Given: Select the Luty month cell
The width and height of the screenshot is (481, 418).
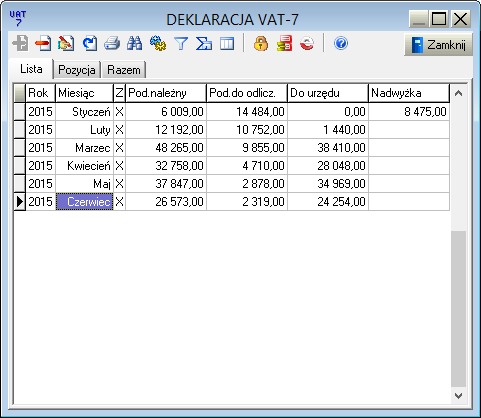Looking at the screenshot, I should 84,130.
